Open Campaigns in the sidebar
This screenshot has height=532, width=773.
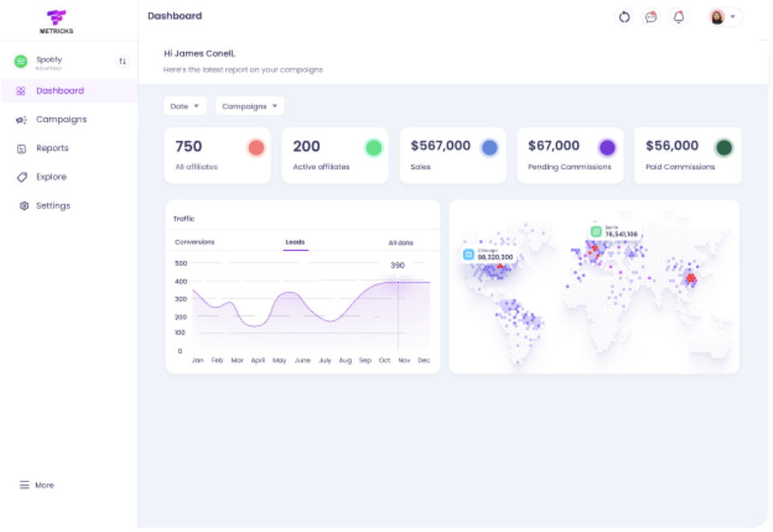point(61,119)
